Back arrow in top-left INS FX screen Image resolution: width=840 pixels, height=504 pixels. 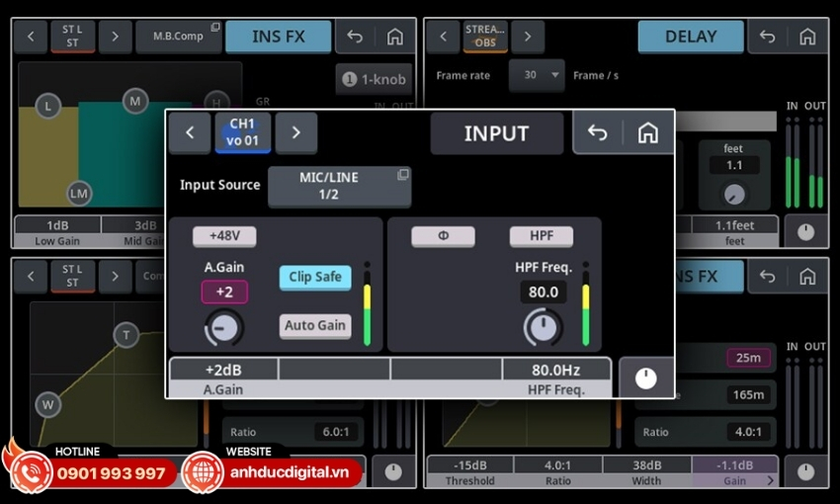tap(355, 37)
